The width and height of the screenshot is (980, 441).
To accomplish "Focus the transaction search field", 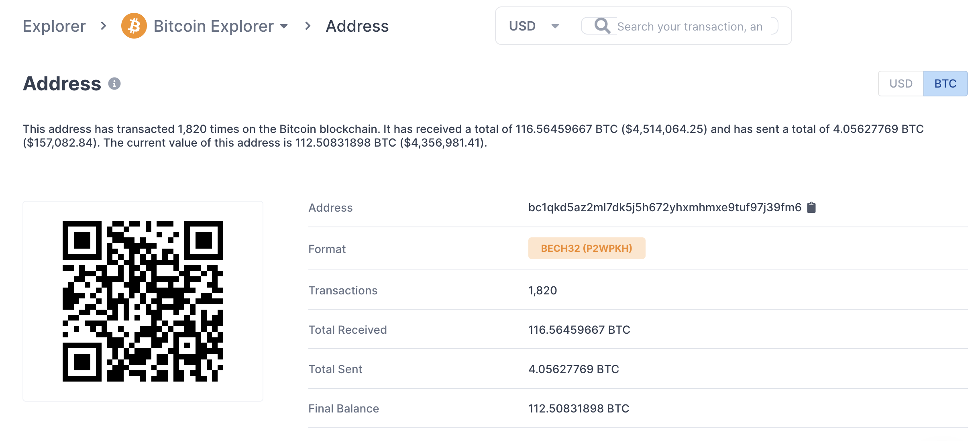I will [690, 27].
